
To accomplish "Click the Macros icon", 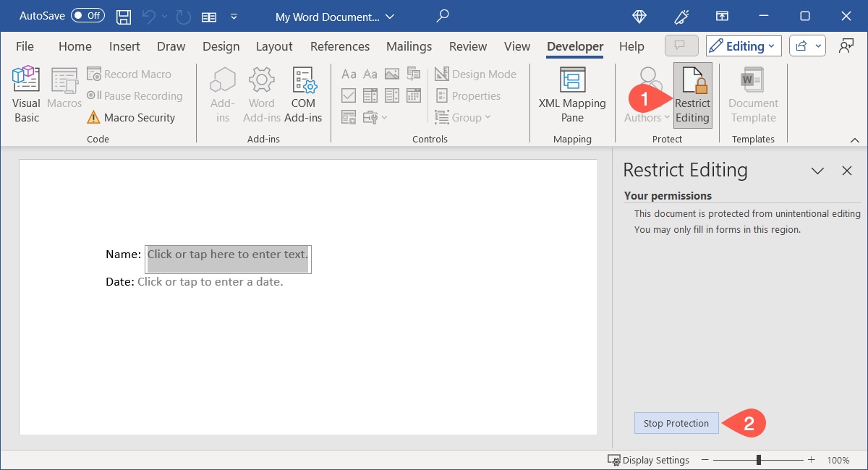I will click(64, 93).
